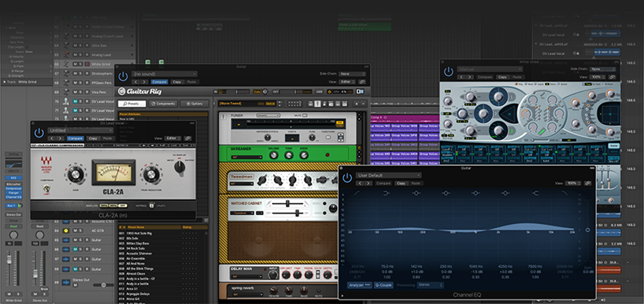Toggle LIVE button in Guitar Rig toolbar

319,92
